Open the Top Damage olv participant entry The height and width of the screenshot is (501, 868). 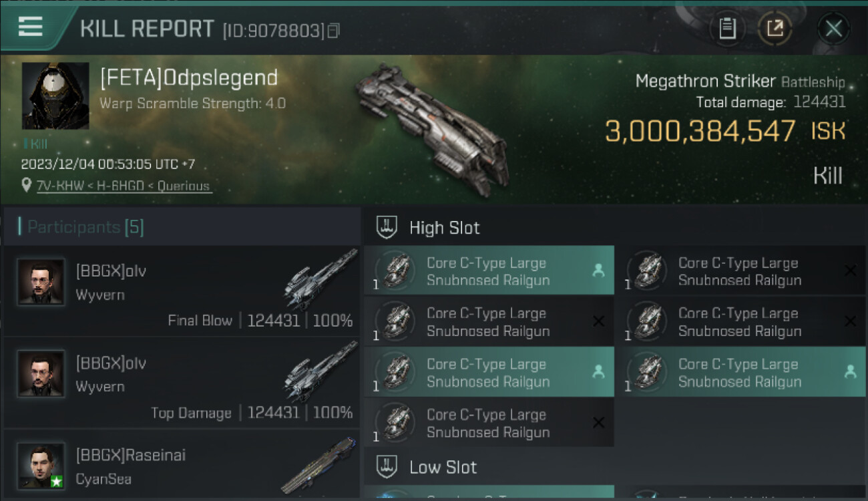point(182,383)
